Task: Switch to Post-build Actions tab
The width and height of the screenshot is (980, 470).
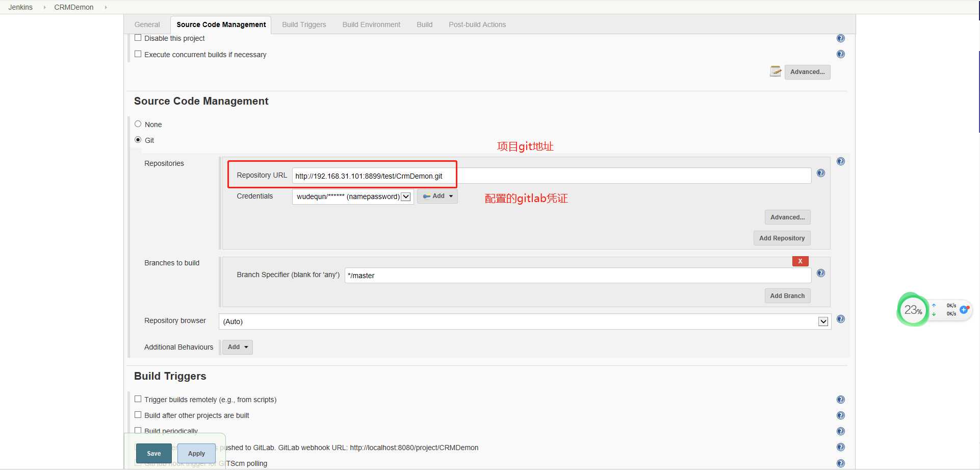Action: 477,24
